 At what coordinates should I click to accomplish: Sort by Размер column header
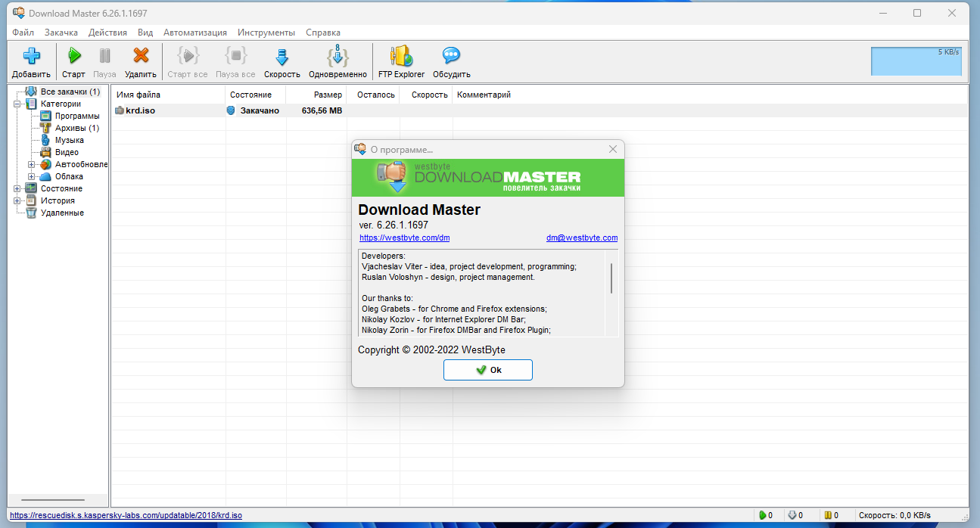[316, 95]
